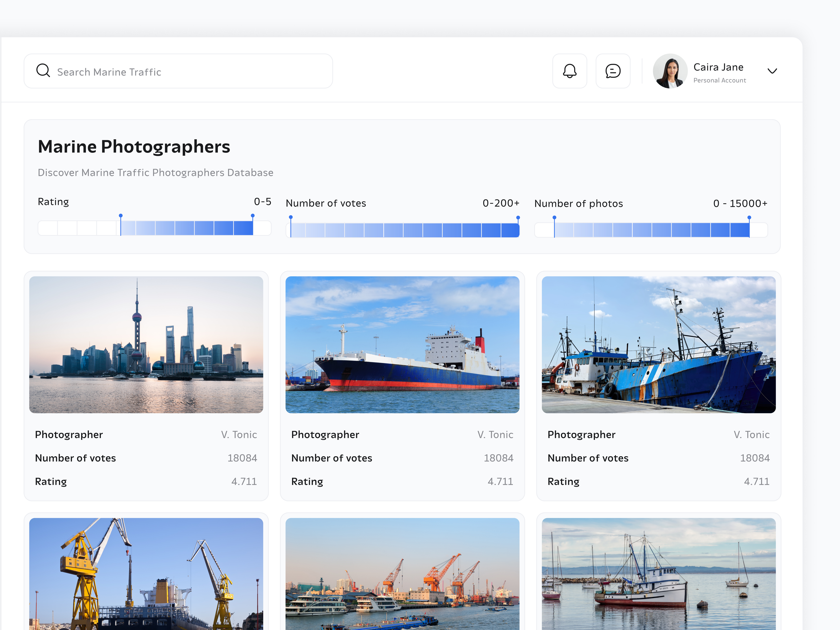Click photographer name V. Tonic on first card
840x630 pixels.
(239, 434)
